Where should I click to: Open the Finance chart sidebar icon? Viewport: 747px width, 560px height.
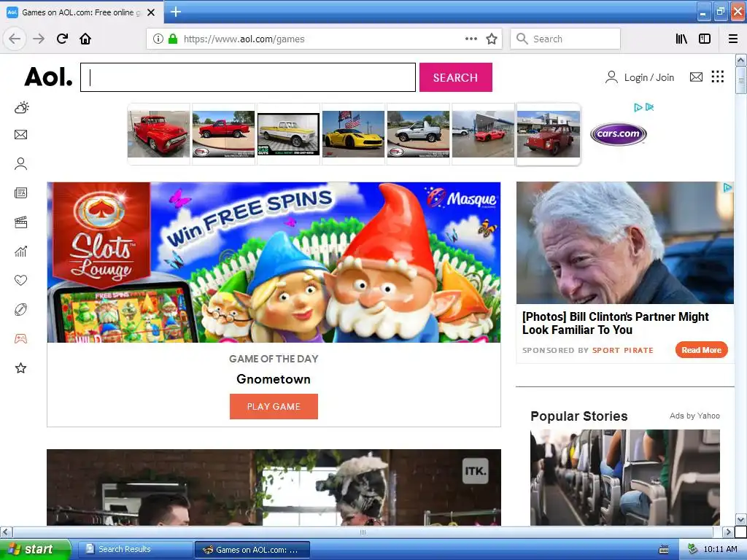[20, 252]
